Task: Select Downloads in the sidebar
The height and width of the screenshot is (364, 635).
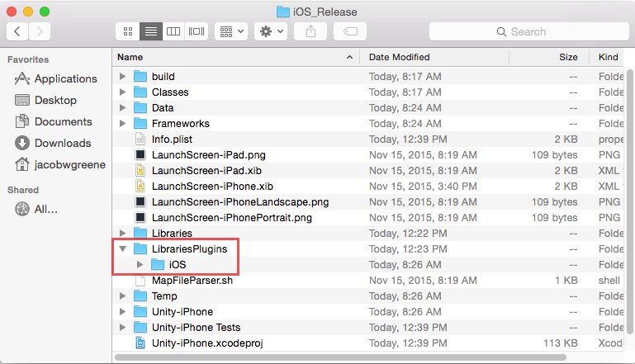Action: coord(62,143)
